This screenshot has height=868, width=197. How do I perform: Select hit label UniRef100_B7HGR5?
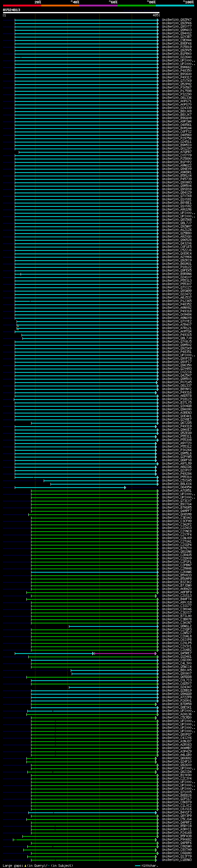[x=177, y=507]
